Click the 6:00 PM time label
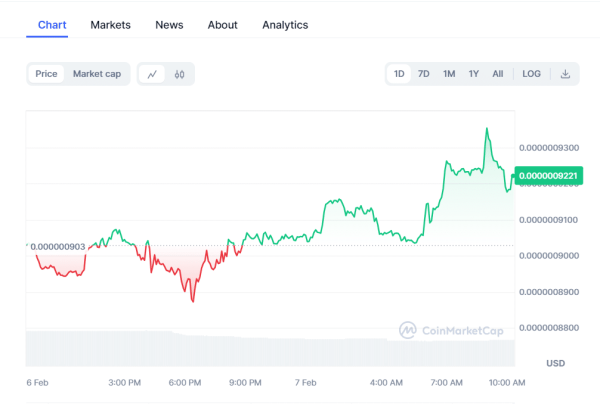 [x=185, y=383]
